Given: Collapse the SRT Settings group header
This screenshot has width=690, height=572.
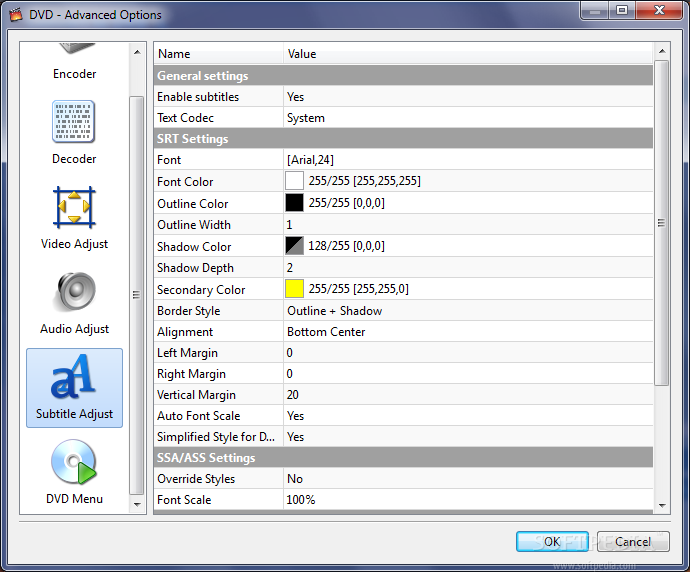Looking at the screenshot, I should (x=404, y=139).
